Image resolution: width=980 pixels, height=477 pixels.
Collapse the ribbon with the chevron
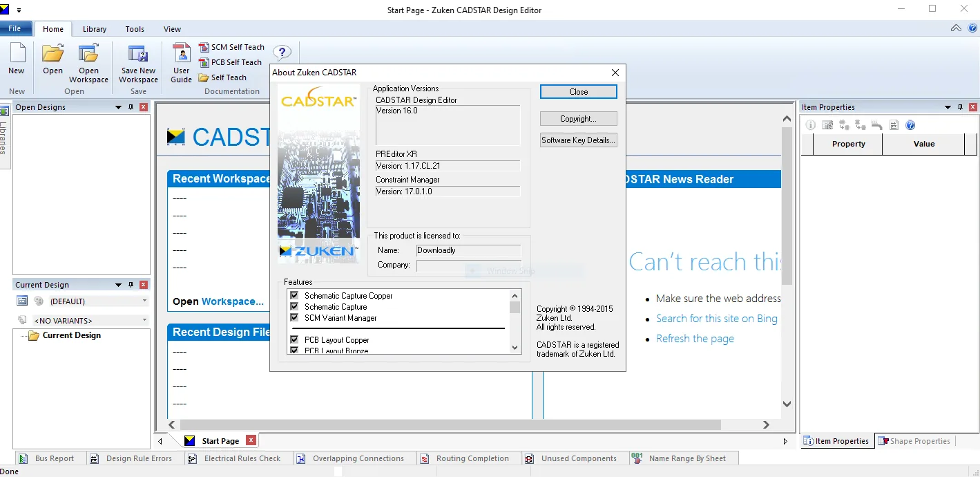[956, 28]
